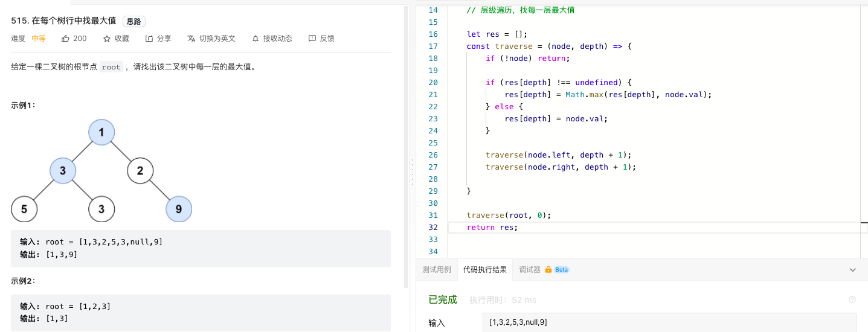Click example 1 output line [1,3,9]
This screenshot has height=332, width=868.
coord(48,255)
